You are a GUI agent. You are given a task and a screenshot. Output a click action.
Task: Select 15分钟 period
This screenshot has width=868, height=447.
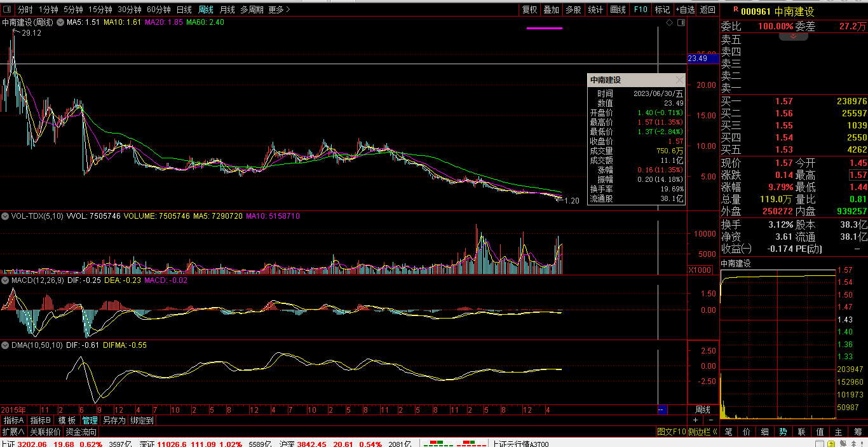100,10
